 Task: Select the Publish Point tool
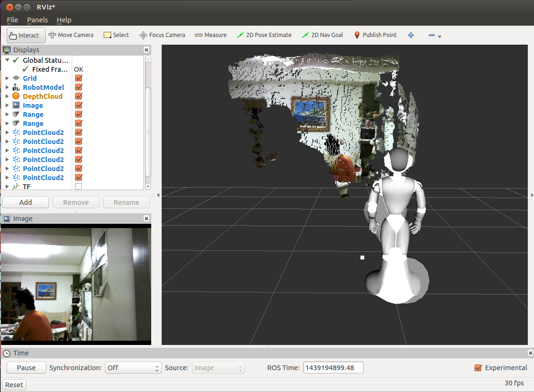375,35
